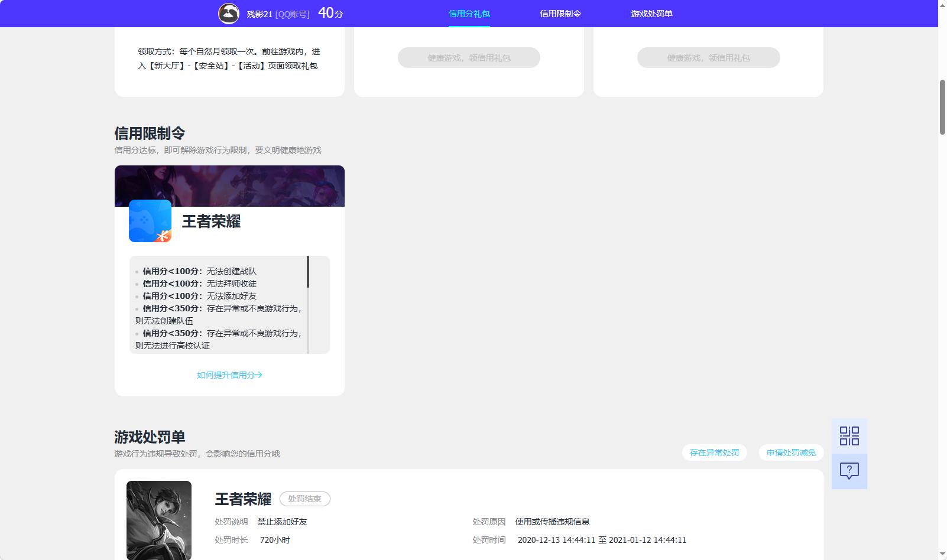947x560 pixels.
Task: Click the 王者荣耀 title in restriction card
Action: (211, 222)
